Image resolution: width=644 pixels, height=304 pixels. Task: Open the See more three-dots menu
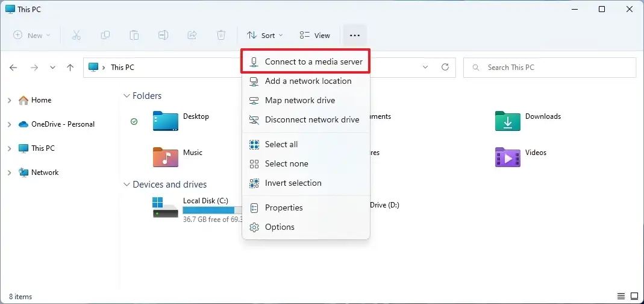click(x=354, y=36)
